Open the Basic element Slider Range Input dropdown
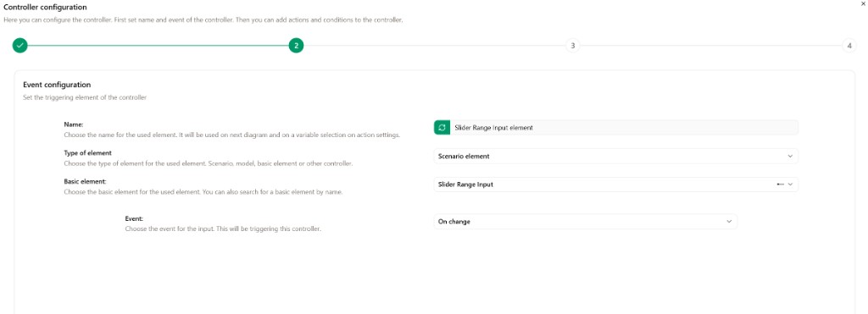 (x=615, y=185)
